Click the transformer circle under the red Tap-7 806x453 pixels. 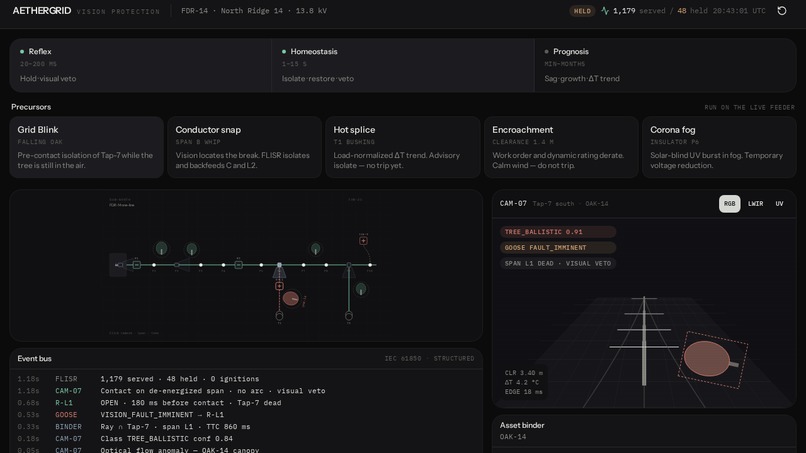tap(279, 315)
